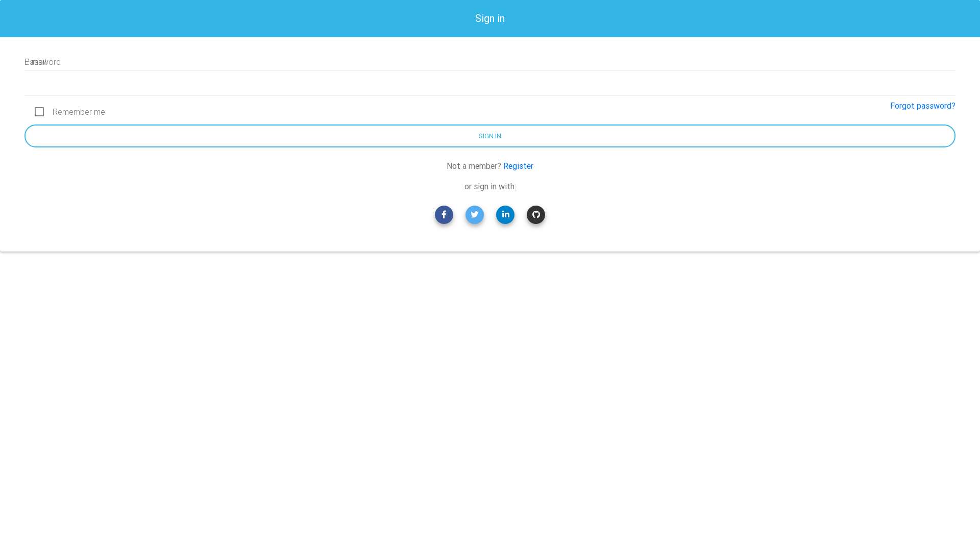The height and width of the screenshot is (551, 980).
Task: Click the empty area below the sign-in card
Action: click(x=490, y=398)
